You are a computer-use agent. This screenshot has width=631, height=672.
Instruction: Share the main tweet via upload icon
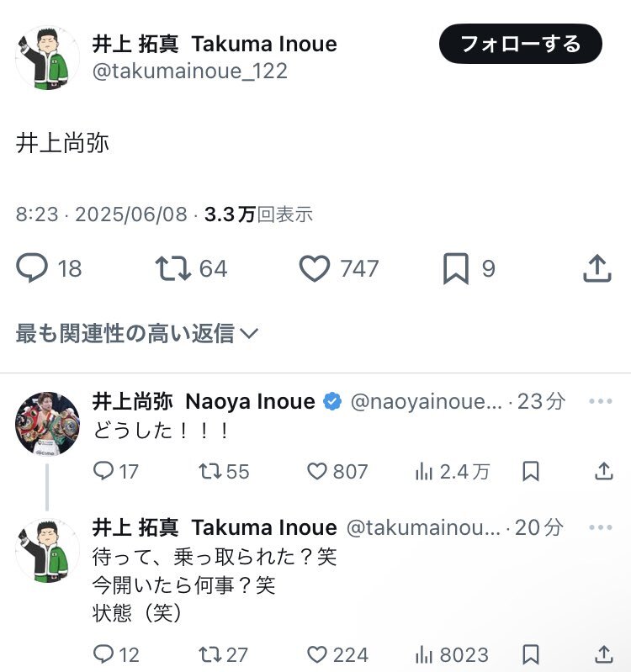tap(597, 268)
